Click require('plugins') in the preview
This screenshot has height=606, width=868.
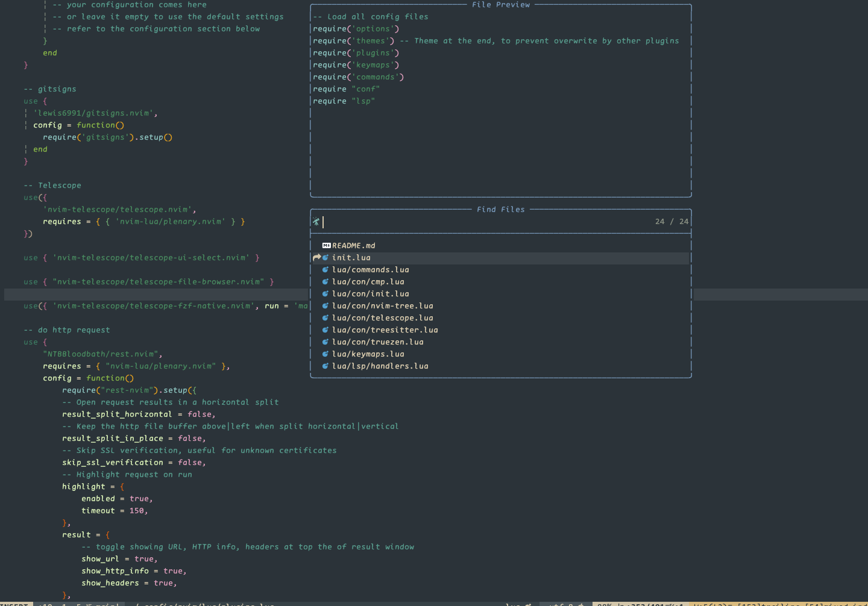[356, 53]
